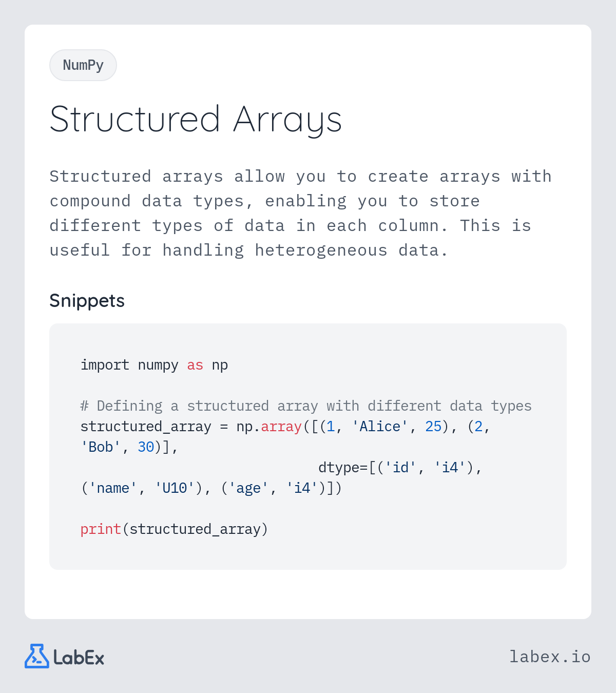Screen dimensions: 616x693
Task: Click the 'Bob' string in the code
Action: click(101, 447)
